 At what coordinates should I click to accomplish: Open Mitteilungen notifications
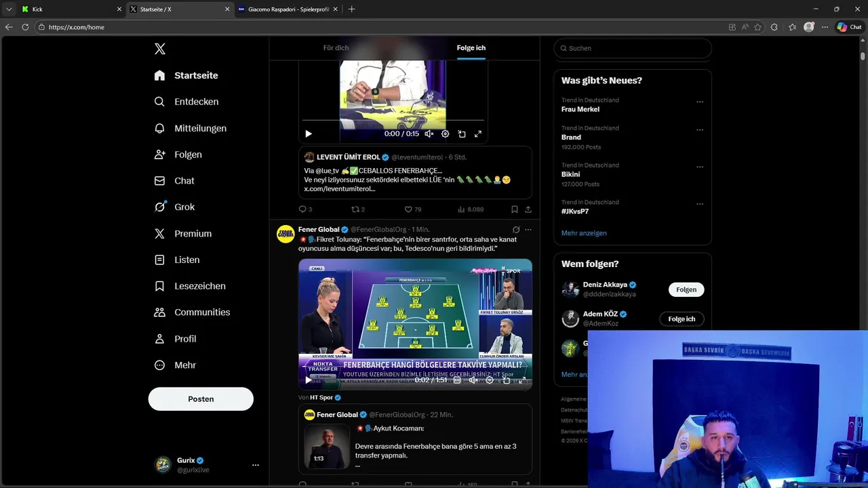[x=191, y=128]
